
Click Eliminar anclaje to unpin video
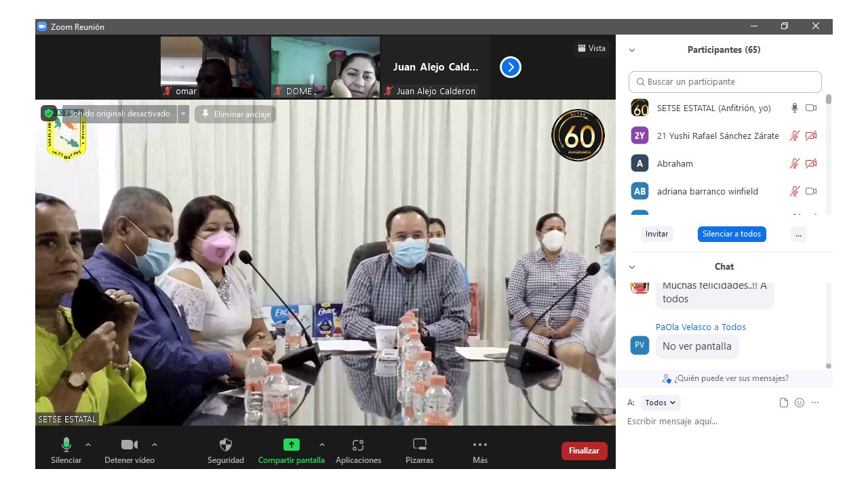[x=235, y=114]
